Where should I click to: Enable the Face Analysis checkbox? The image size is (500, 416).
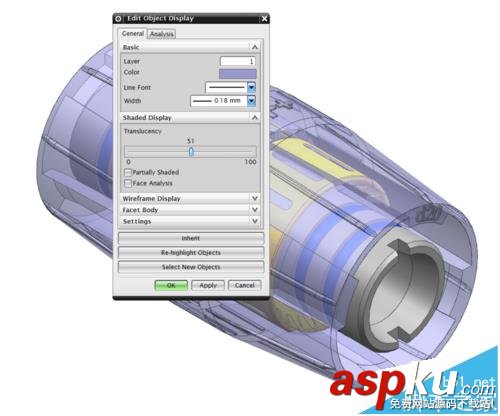pyautogui.click(x=128, y=183)
